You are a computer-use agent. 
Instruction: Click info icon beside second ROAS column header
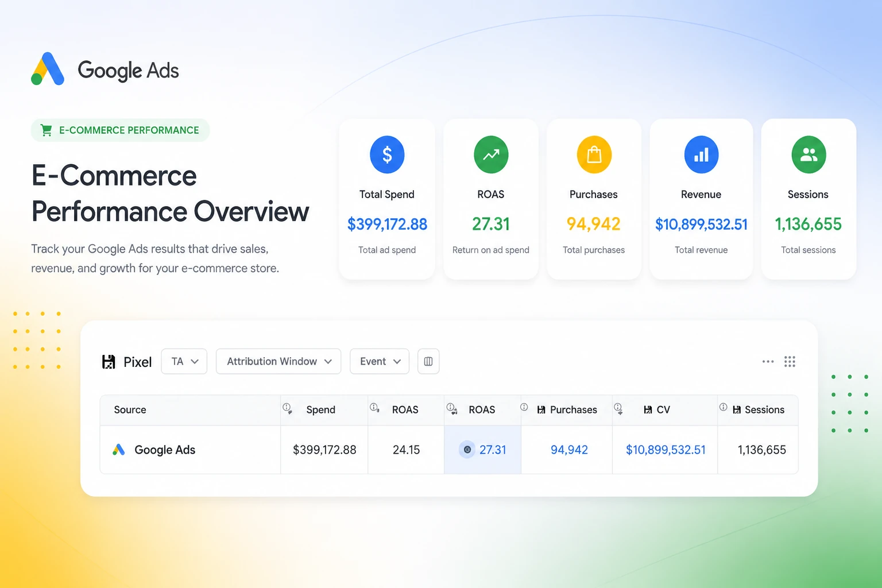tap(451, 408)
